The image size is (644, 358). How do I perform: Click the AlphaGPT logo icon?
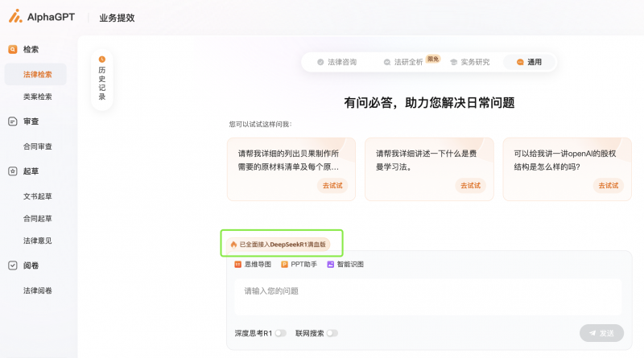point(15,16)
